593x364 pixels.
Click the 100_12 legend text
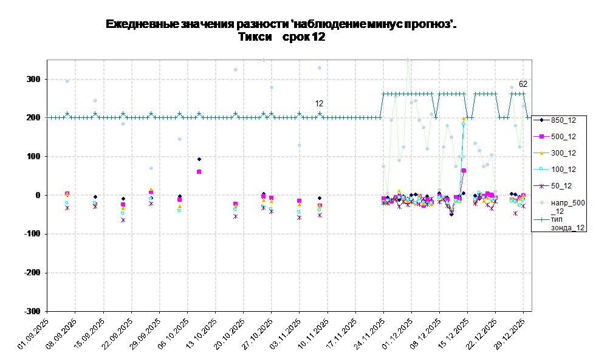tap(563, 170)
